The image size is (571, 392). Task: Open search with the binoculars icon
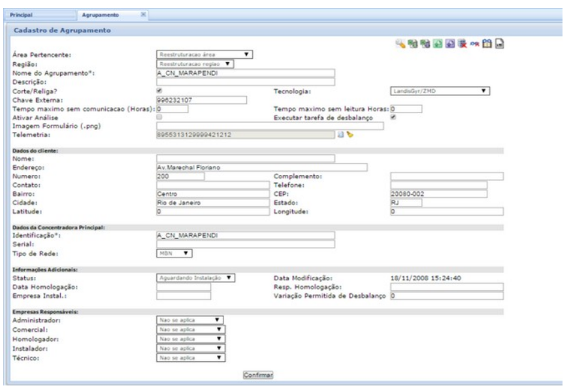click(x=487, y=44)
